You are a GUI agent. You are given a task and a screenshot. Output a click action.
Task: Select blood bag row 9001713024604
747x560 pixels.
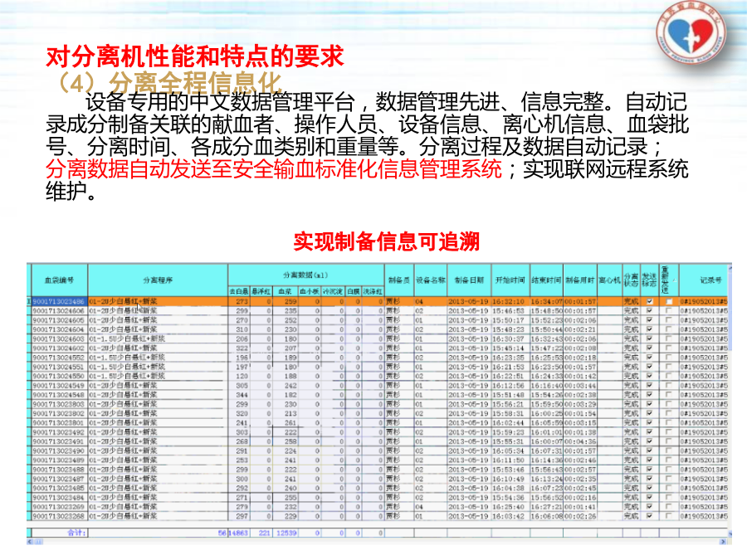[379, 329]
